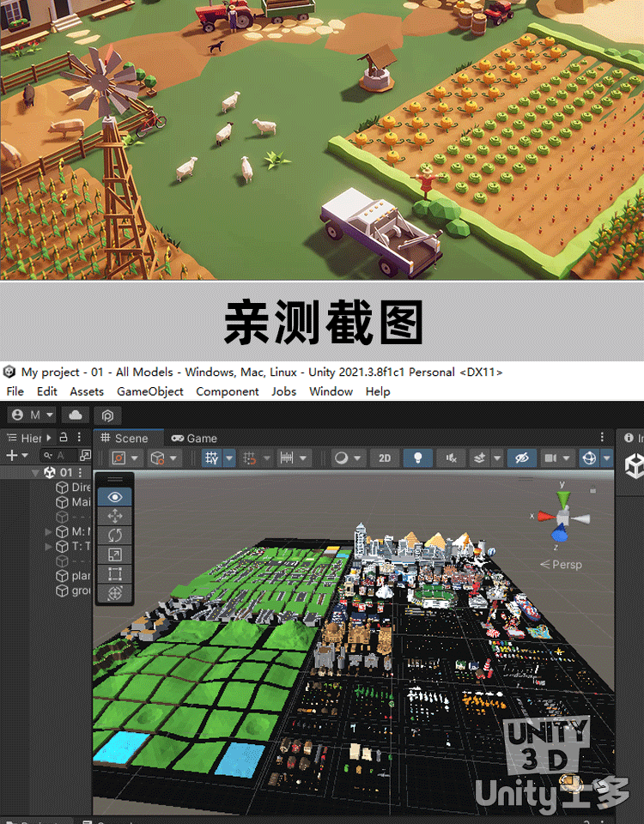The width and height of the screenshot is (644, 824).
Task: Select 'plar' object in Hierarchy
Action: 73,576
